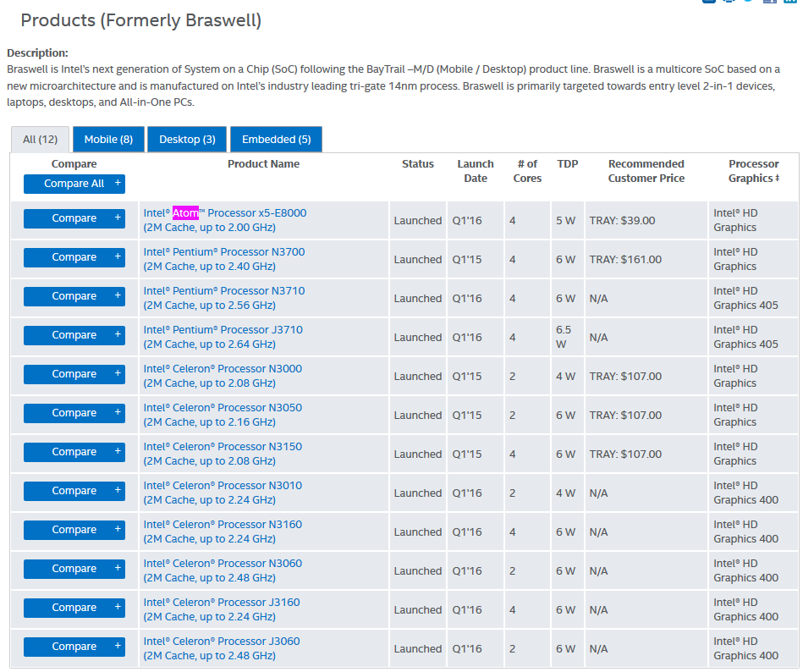Image resolution: width=803 pixels, height=672 pixels.
Task: View Celeron Processor N3150 product page
Action: (x=223, y=454)
